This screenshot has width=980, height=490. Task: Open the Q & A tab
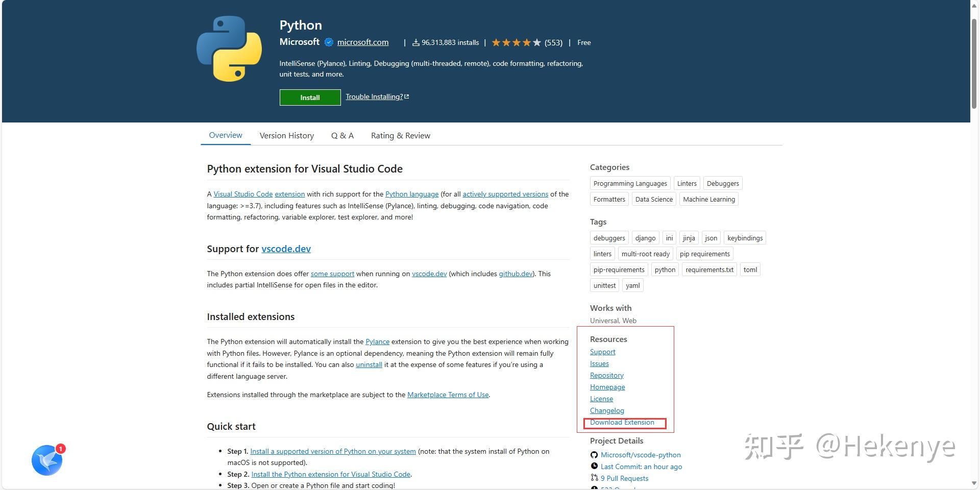(x=342, y=136)
